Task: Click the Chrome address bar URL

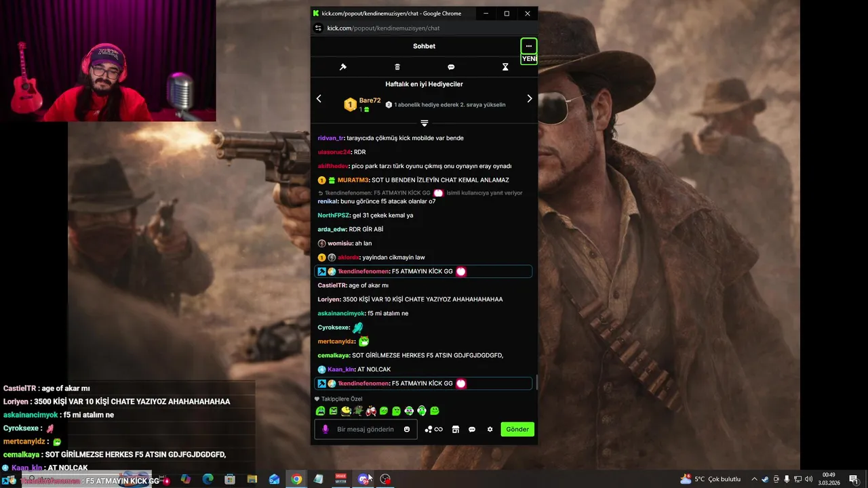Action: pos(383,28)
